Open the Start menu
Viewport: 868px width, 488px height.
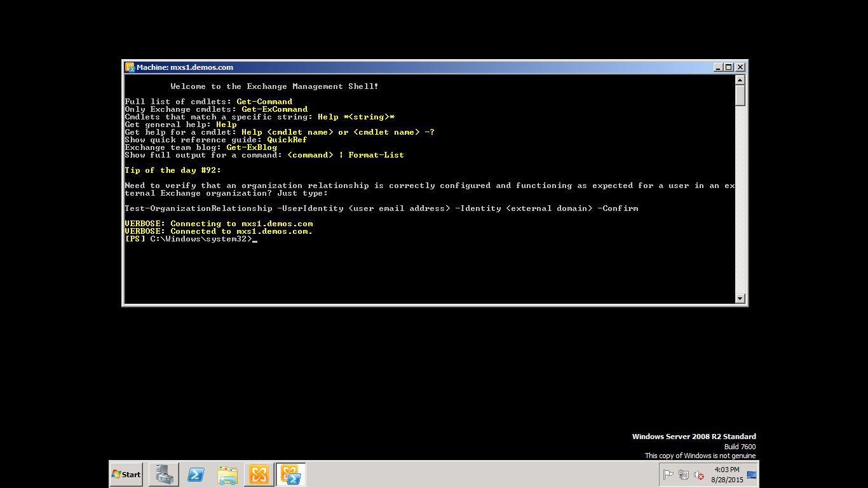(x=126, y=475)
